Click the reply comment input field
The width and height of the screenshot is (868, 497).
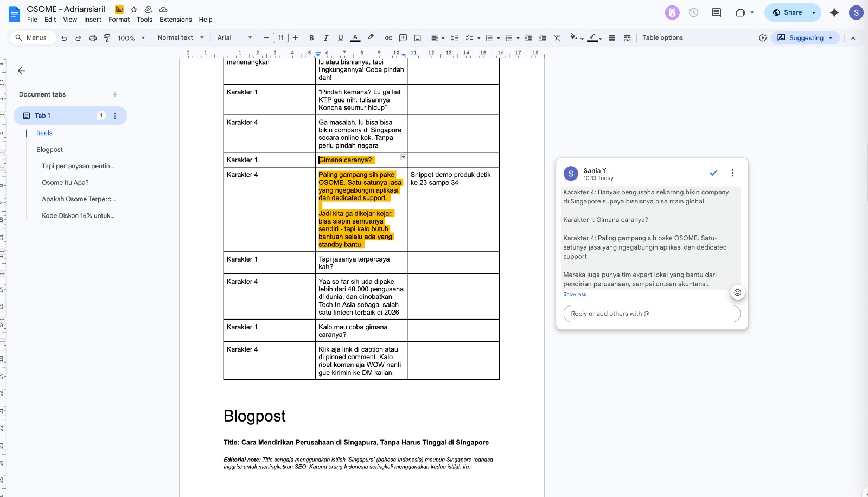click(x=652, y=314)
